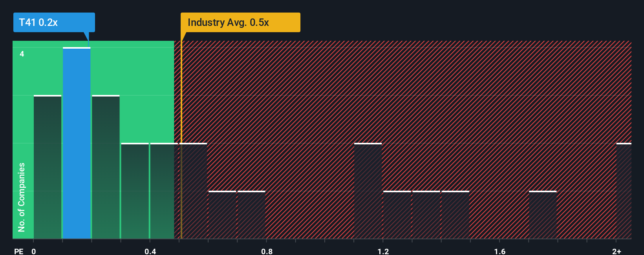Click the T41 0.2x blue label
This screenshot has width=644, height=255.
(54, 22)
